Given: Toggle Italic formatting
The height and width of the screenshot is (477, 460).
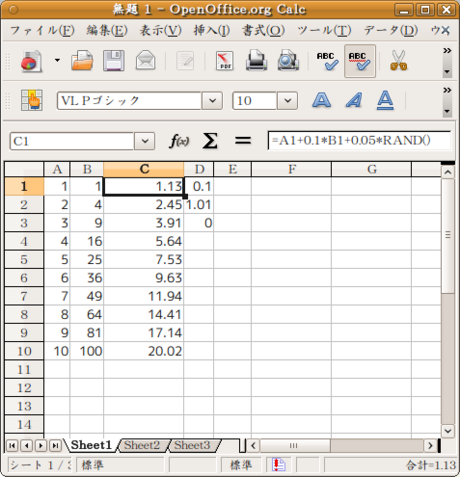Looking at the screenshot, I should (354, 100).
